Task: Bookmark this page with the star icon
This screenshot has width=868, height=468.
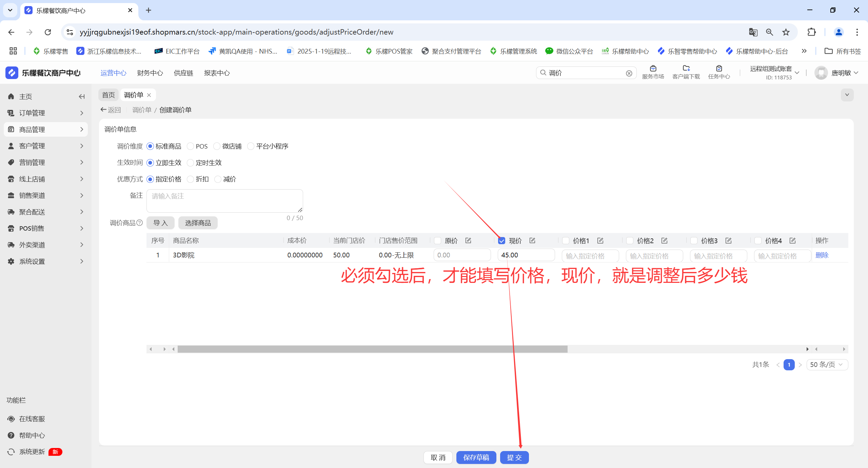Action: (x=786, y=32)
